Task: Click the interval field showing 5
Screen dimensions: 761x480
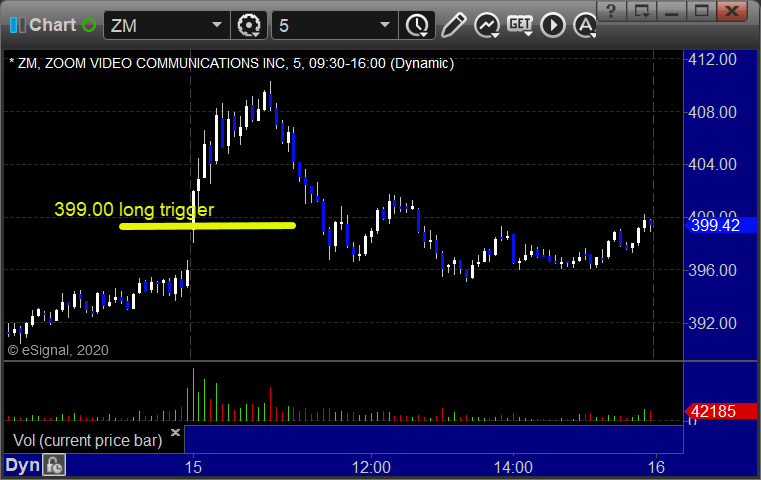Action: (324, 25)
